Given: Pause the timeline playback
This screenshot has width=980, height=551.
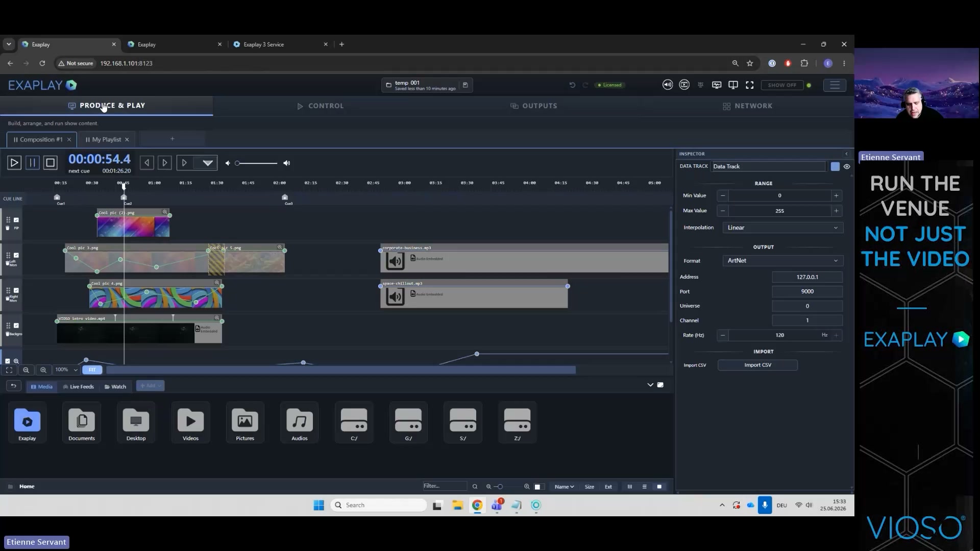Looking at the screenshot, I should [x=32, y=163].
